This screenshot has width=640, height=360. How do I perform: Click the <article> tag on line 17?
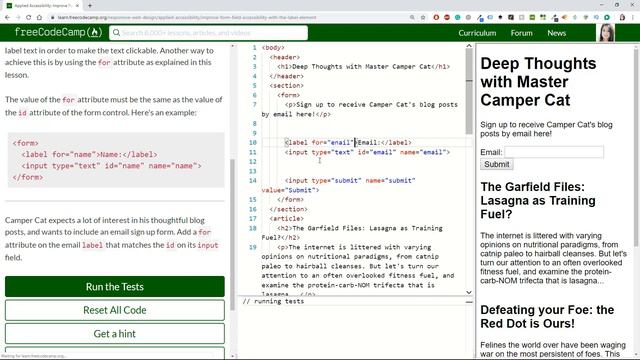pyautogui.click(x=286, y=219)
